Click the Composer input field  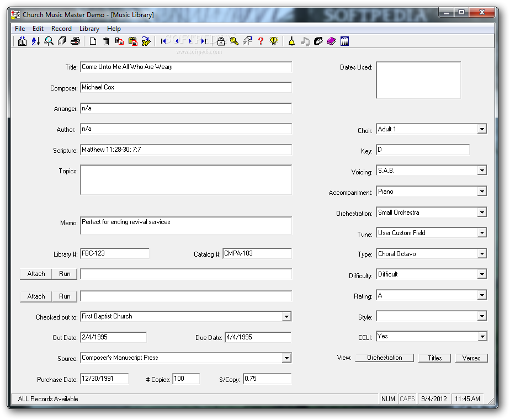point(186,88)
